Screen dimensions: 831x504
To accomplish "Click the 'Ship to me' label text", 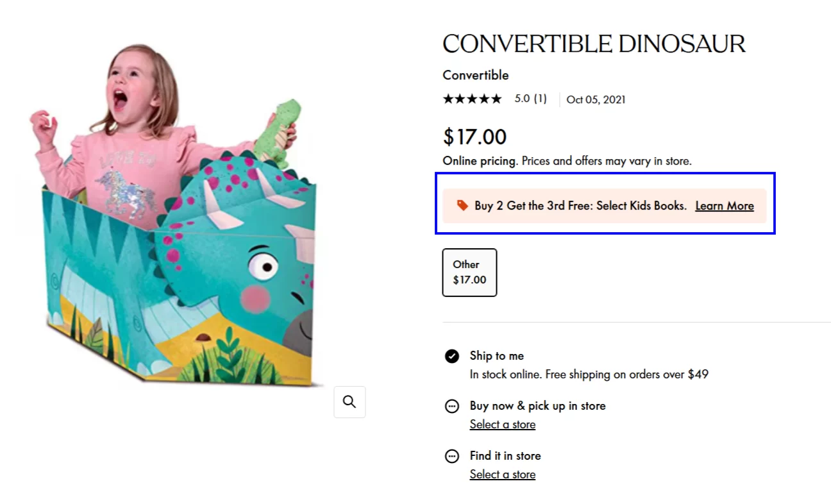I will [496, 356].
